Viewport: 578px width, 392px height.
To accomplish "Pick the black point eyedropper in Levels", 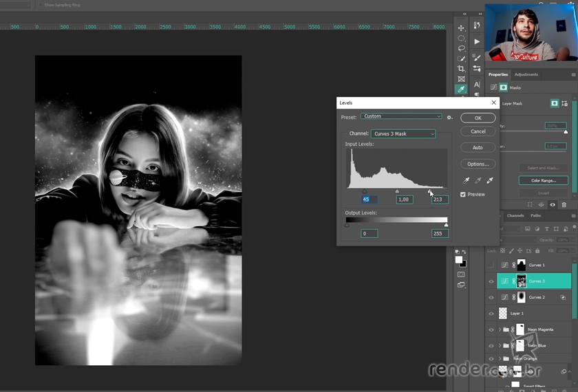I will tap(466, 180).
